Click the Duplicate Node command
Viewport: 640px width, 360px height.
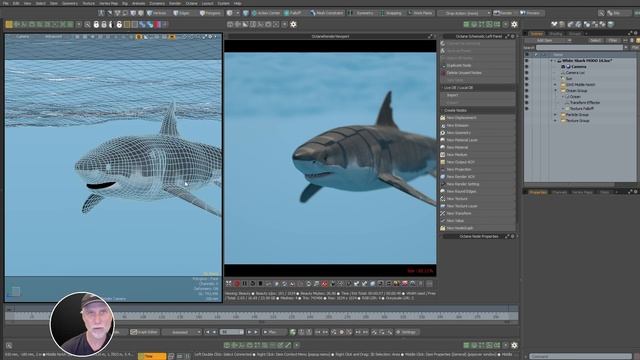(x=459, y=65)
